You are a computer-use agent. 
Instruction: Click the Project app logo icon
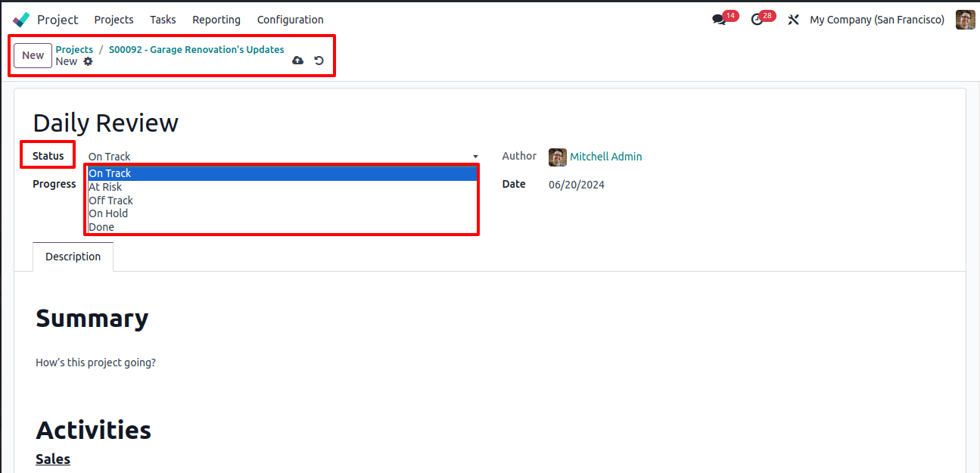coord(21,20)
